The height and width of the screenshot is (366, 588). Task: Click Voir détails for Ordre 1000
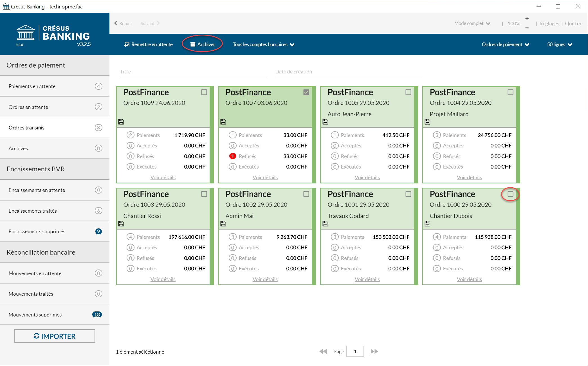pos(469,279)
